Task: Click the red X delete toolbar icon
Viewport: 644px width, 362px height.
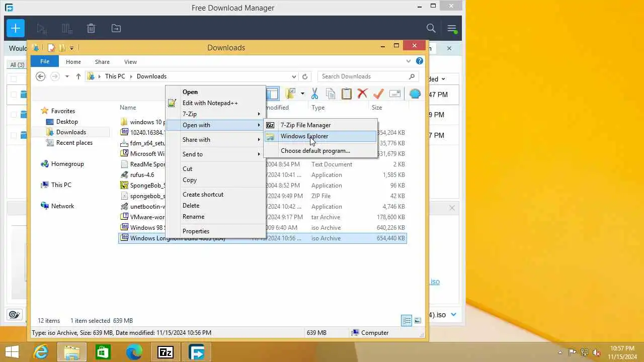Action: pos(362,94)
